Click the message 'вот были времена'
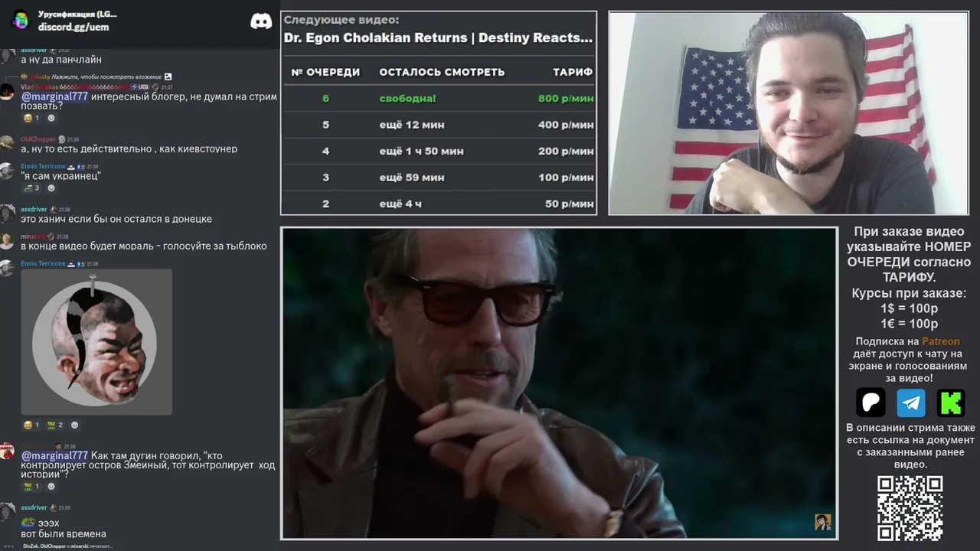Viewport: 980px width, 551px height. point(64,534)
